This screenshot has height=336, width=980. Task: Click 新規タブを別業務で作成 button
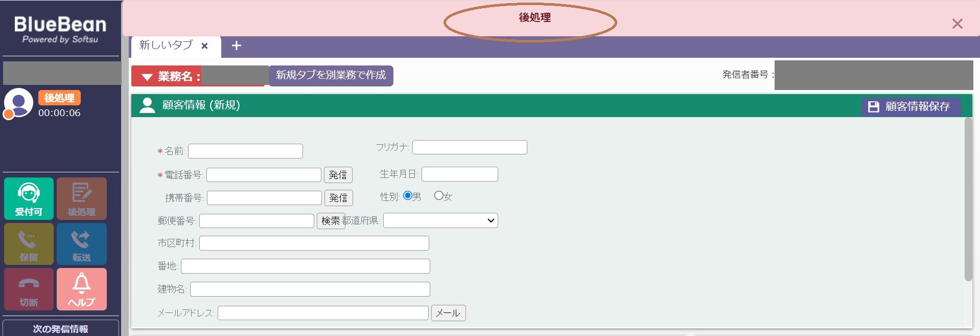click(x=331, y=75)
